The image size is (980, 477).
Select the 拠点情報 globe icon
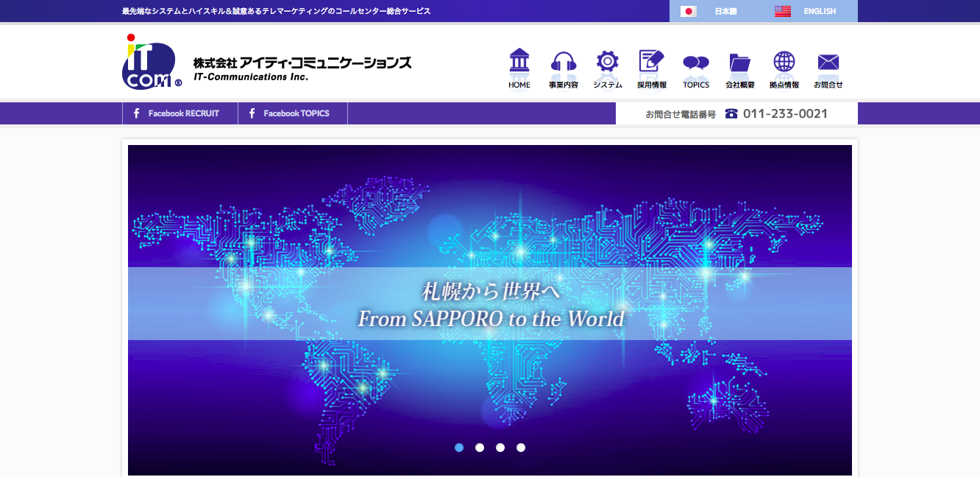pyautogui.click(x=784, y=62)
